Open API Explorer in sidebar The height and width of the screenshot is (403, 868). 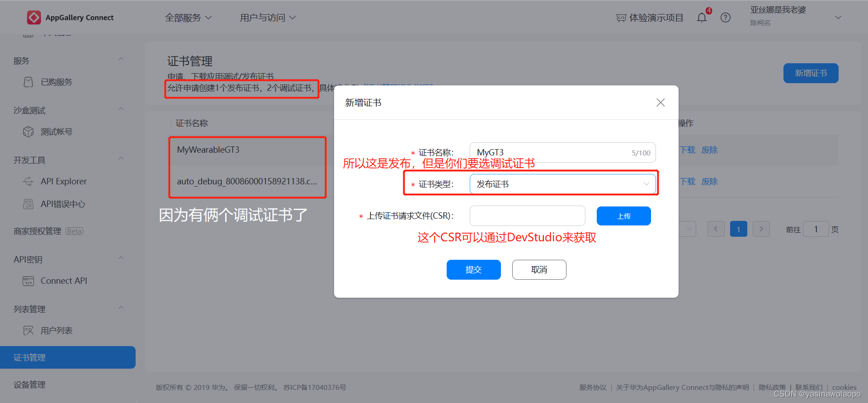(x=64, y=182)
